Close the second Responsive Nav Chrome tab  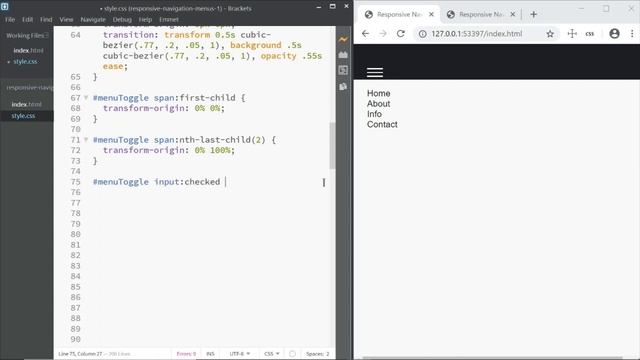click(x=513, y=14)
